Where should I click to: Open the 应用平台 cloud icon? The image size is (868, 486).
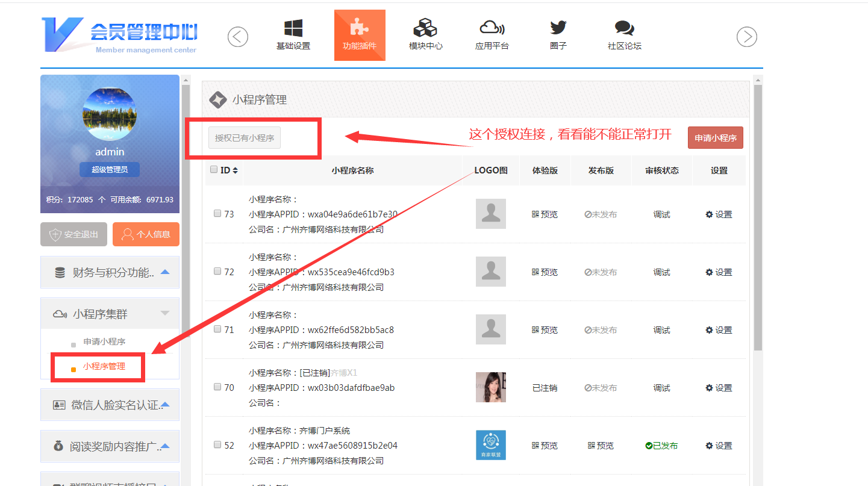click(x=492, y=29)
